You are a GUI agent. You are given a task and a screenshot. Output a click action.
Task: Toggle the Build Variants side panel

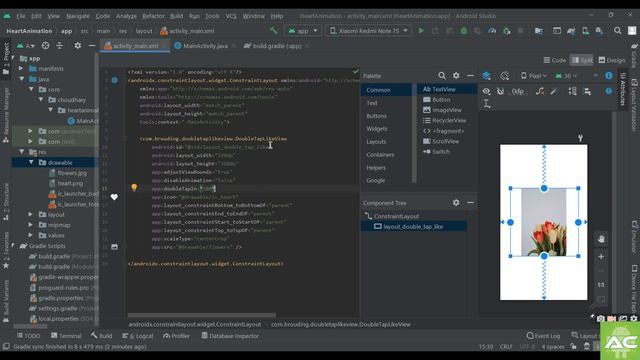pos(6,302)
